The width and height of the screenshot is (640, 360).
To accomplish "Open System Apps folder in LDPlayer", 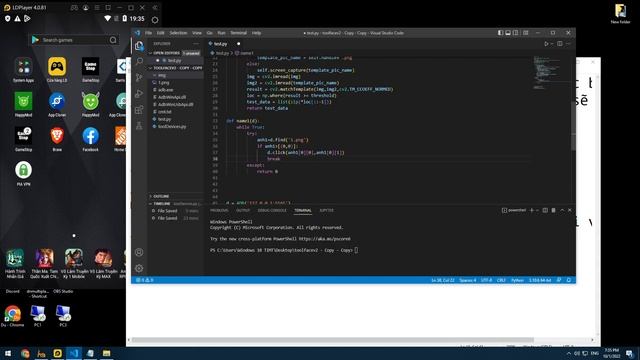I will [x=23, y=70].
